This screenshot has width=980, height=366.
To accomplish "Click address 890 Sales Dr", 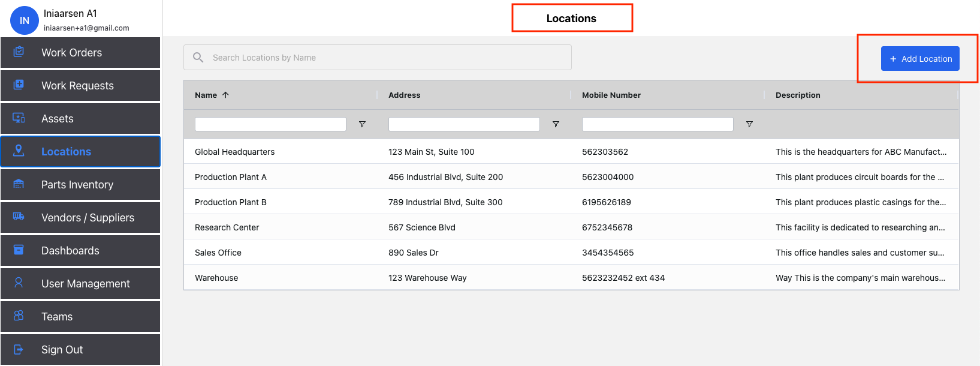I will pos(414,253).
